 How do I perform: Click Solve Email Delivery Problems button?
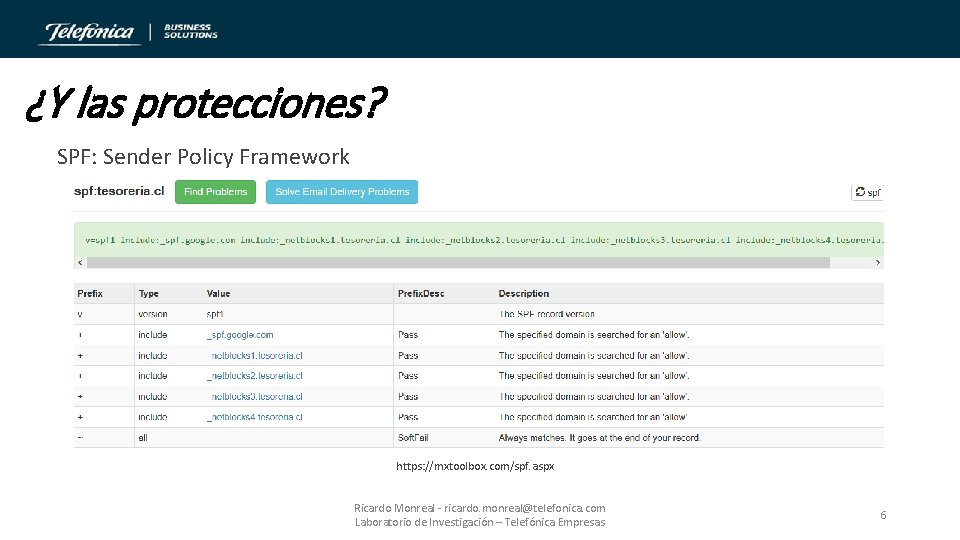pos(342,192)
